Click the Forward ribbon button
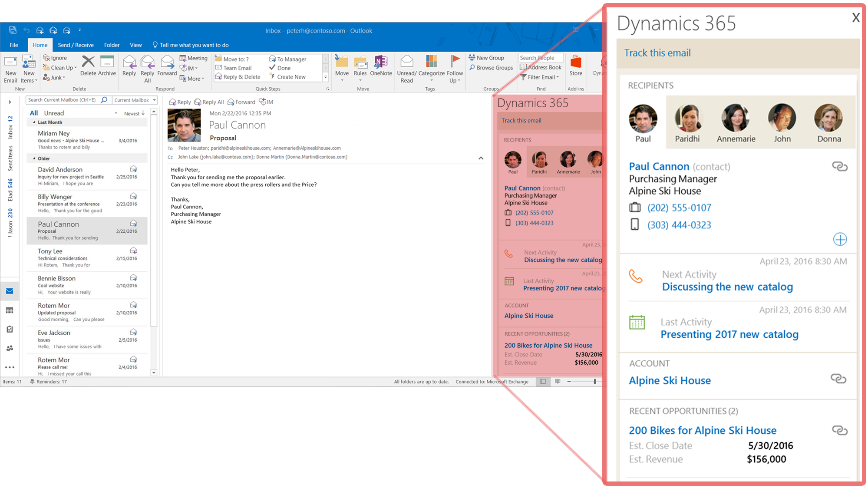This screenshot has width=868, height=488. click(167, 66)
